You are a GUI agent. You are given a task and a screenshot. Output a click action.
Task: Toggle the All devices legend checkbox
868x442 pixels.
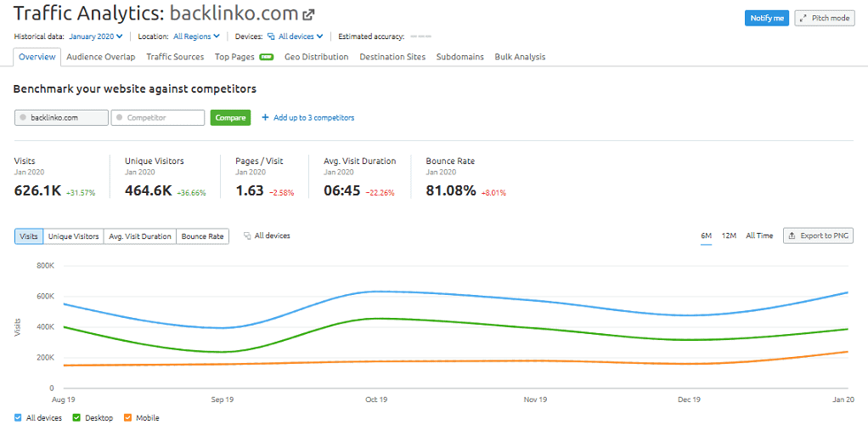(19, 417)
